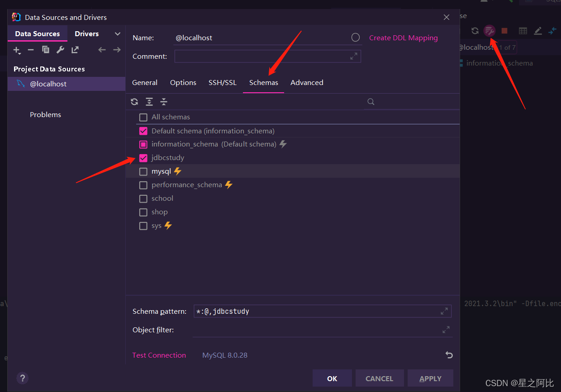
Task: Close the Data Sources and Drivers dialog
Action: (447, 17)
